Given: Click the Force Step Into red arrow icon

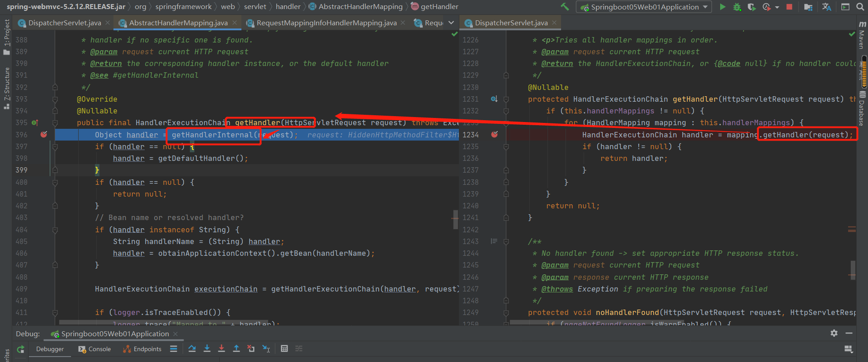Looking at the screenshot, I should (x=222, y=348).
